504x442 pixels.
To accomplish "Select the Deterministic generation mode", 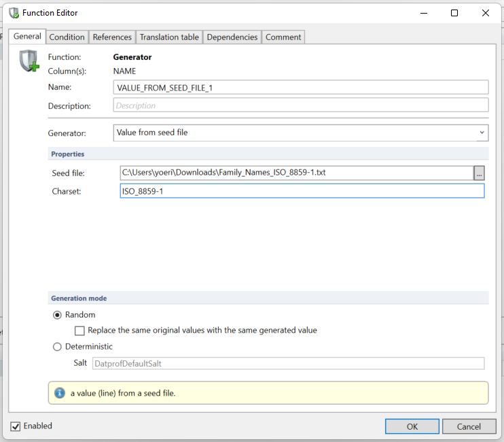I will tap(57, 347).
